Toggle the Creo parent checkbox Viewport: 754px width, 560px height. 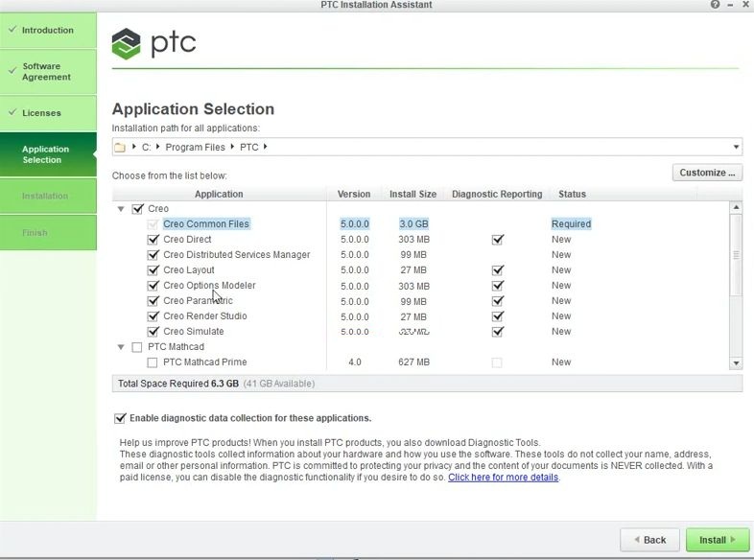click(x=137, y=209)
